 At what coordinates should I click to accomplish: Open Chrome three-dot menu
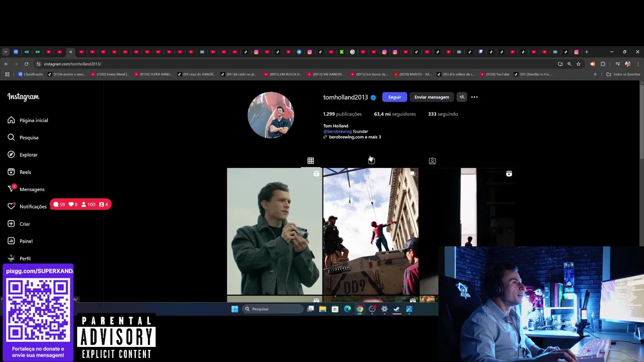pos(638,64)
